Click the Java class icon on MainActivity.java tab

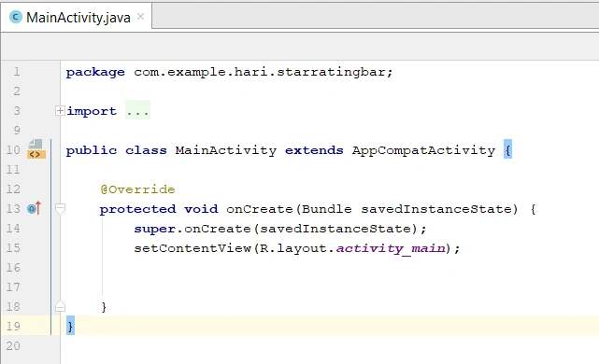[16, 17]
